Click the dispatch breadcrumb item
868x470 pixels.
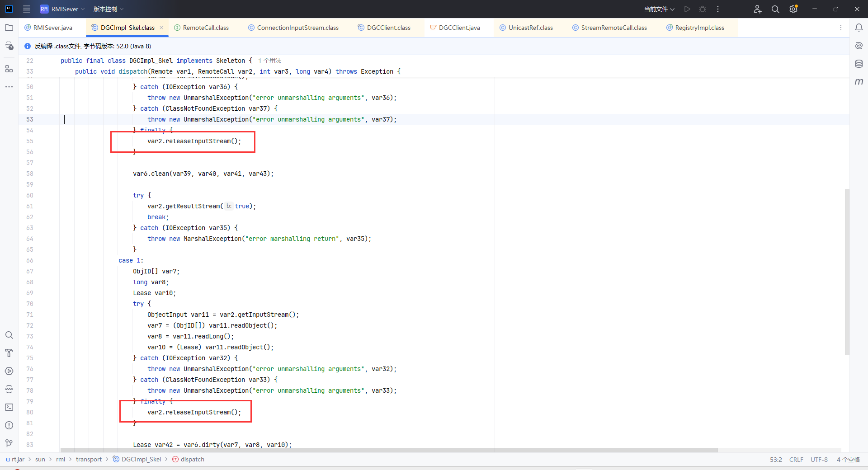tap(192, 459)
